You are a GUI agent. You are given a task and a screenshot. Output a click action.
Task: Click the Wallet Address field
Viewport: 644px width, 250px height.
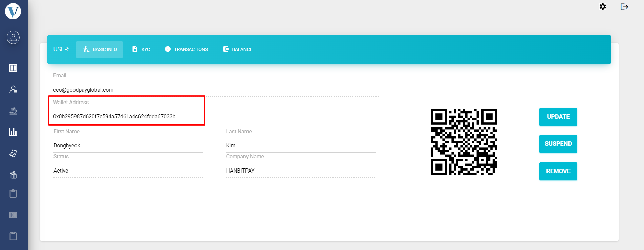[x=114, y=116]
